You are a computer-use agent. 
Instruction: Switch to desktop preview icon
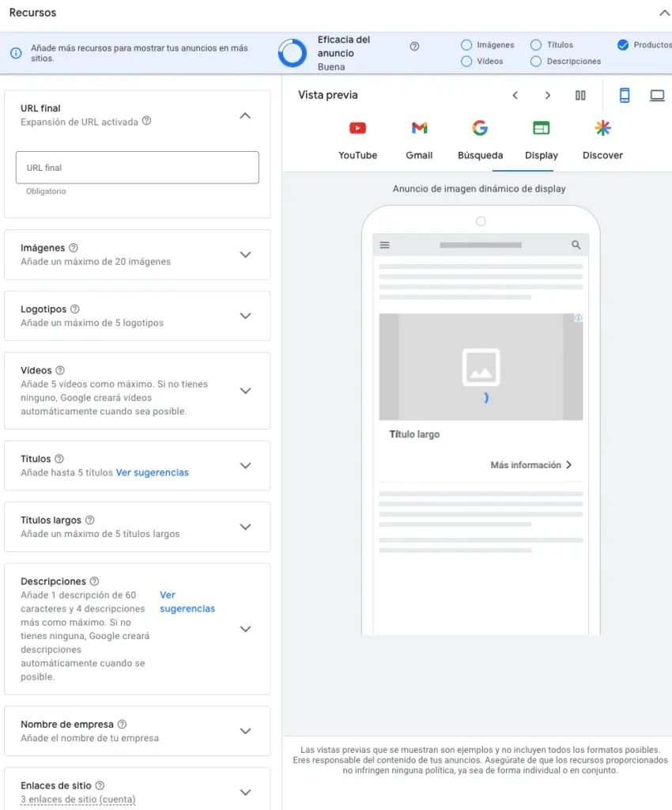pos(657,96)
